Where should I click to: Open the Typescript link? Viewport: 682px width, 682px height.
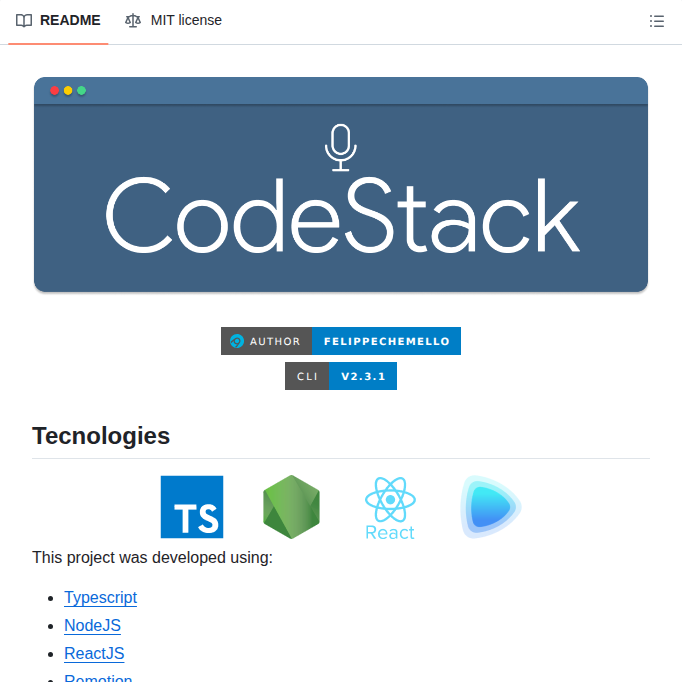click(x=100, y=598)
